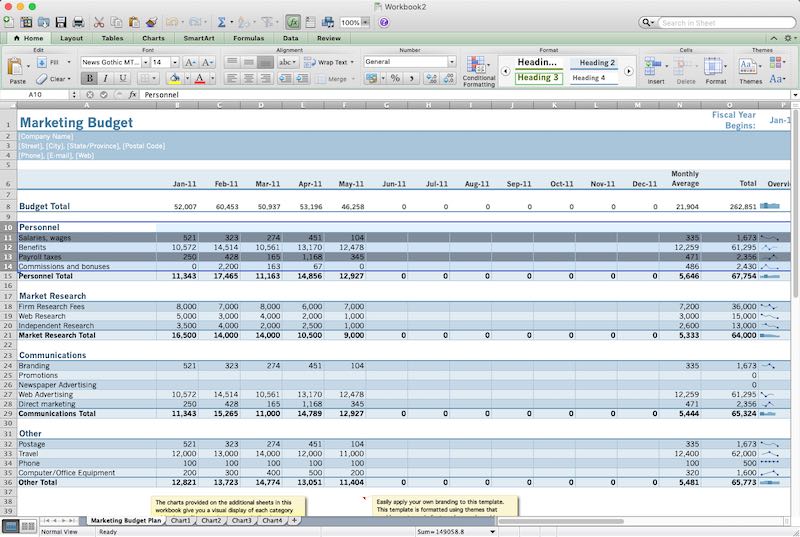Image resolution: width=800 pixels, height=537 pixels.
Task: Open text orientation abc dropdown
Action: (288, 62)
